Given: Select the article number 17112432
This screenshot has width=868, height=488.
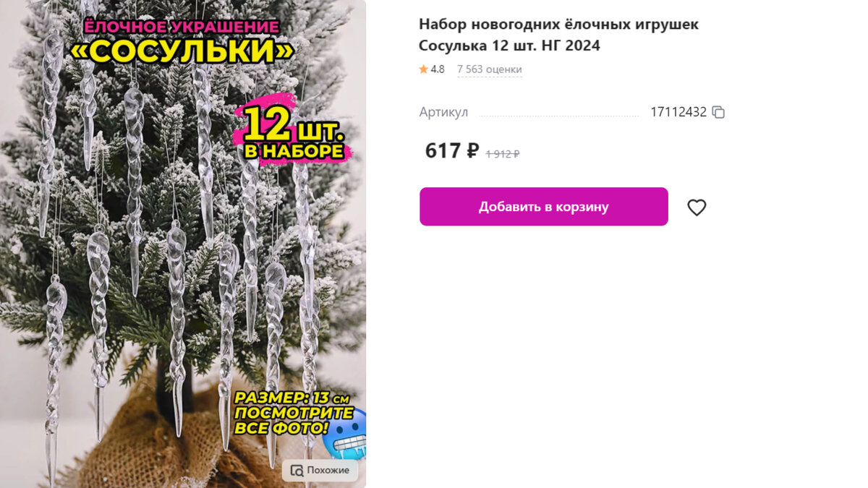Looking at the screenshot, I should (x=678, y=112).
